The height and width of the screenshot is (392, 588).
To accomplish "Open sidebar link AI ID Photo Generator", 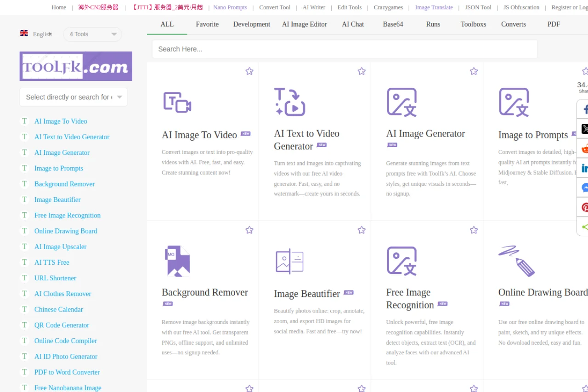I will pos(66,357).
